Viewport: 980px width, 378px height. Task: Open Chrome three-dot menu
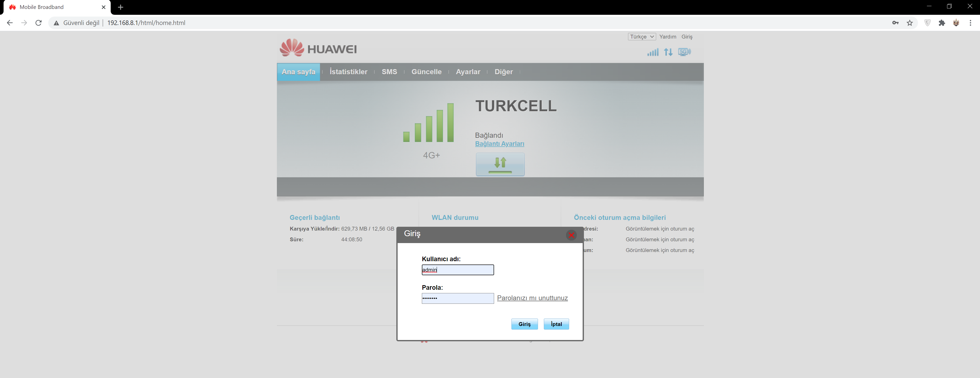coord(971,23)
